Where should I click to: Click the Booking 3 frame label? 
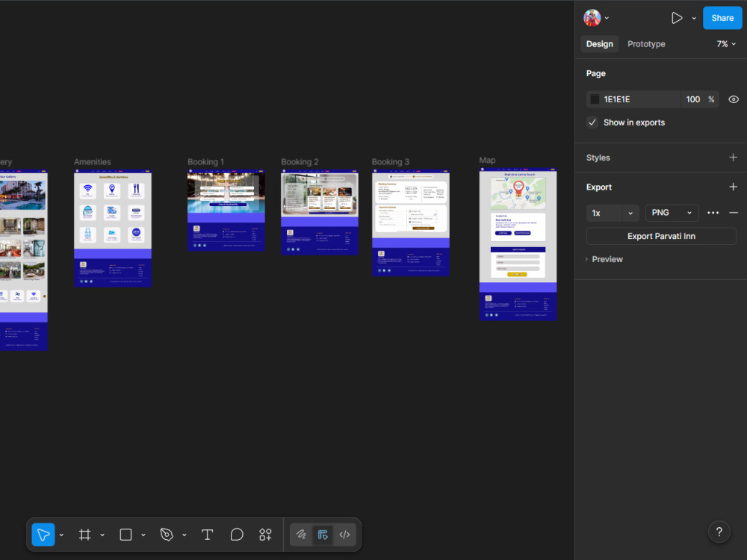point(391,162)
